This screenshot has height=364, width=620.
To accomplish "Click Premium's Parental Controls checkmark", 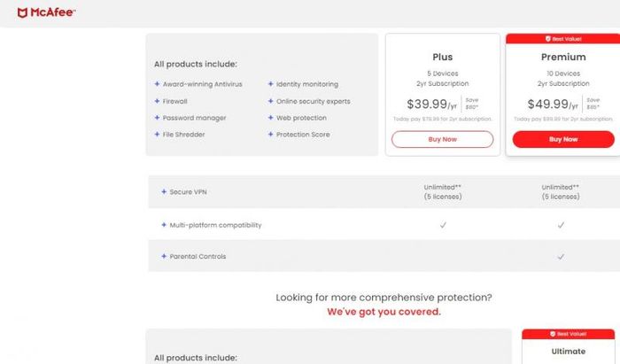I will pyautogui.click(x=561, y=257).
